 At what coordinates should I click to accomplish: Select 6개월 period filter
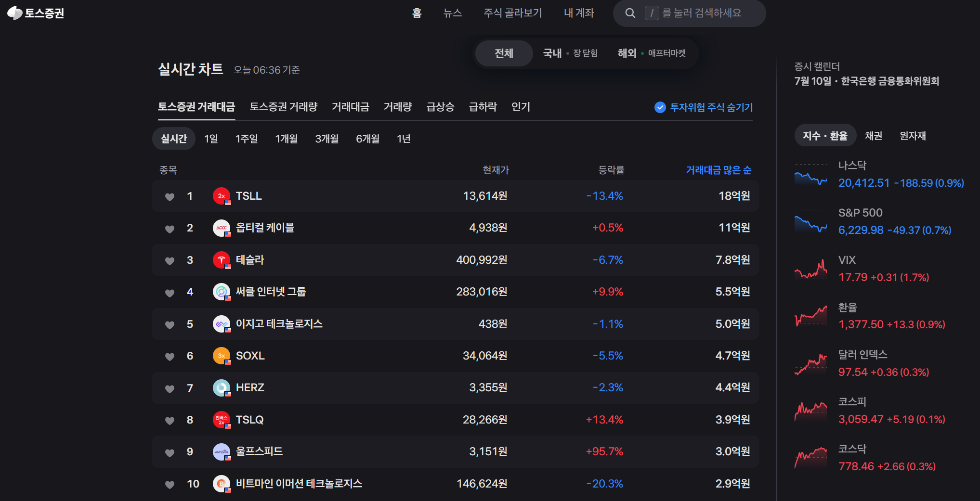click(368, 139)
